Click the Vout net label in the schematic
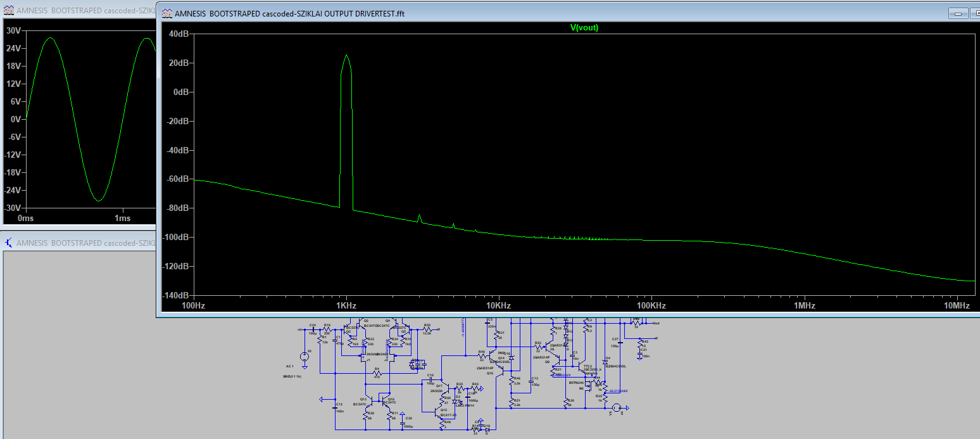The width and height of the screenshot is (980, 439). [x=656, y=322]
